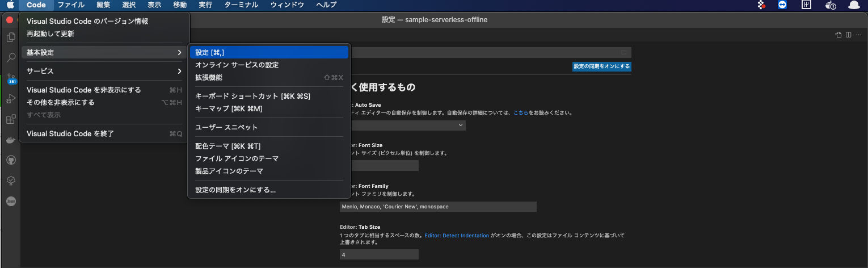
Task: Click the Open Settings (JSON) icon
Action: [838, 35]
